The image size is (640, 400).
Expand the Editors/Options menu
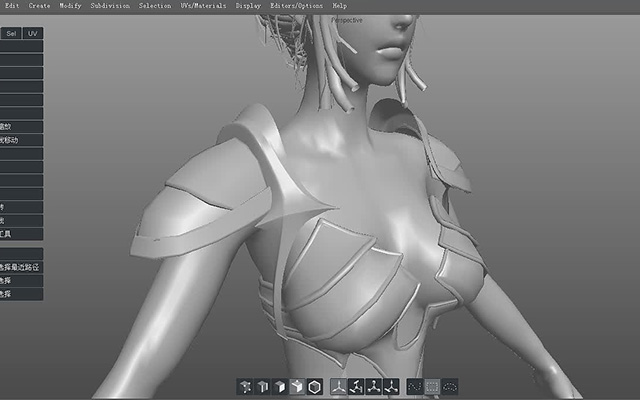click(296, 6)
